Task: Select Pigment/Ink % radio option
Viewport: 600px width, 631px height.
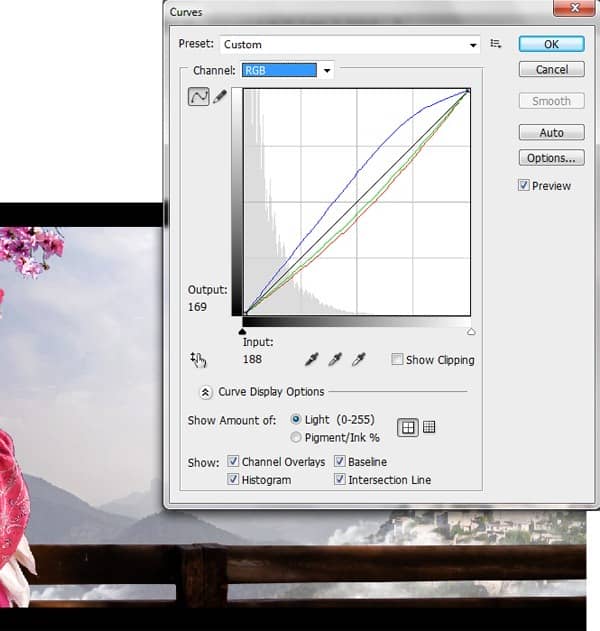Action: click(296, 437)
